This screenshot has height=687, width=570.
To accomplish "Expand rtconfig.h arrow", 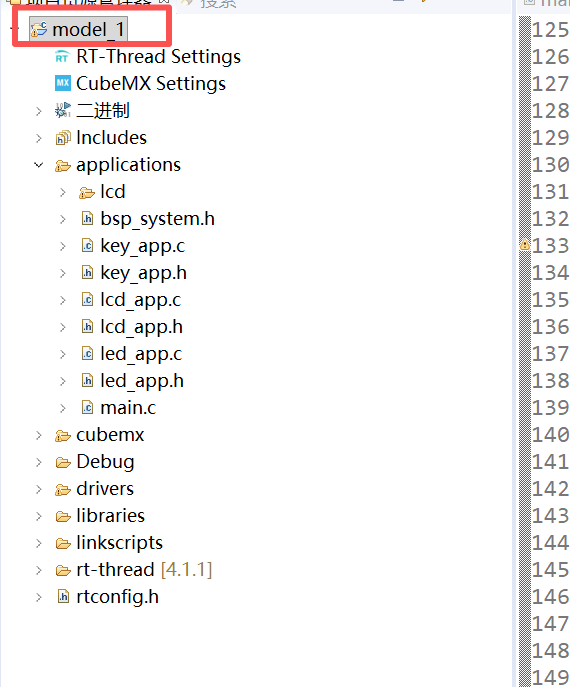I will click(39, 598).
